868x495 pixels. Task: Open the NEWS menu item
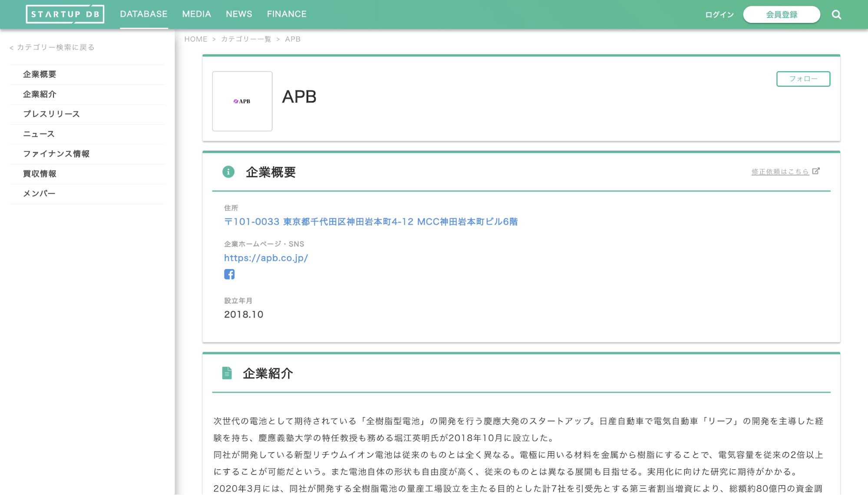[239, 14]
